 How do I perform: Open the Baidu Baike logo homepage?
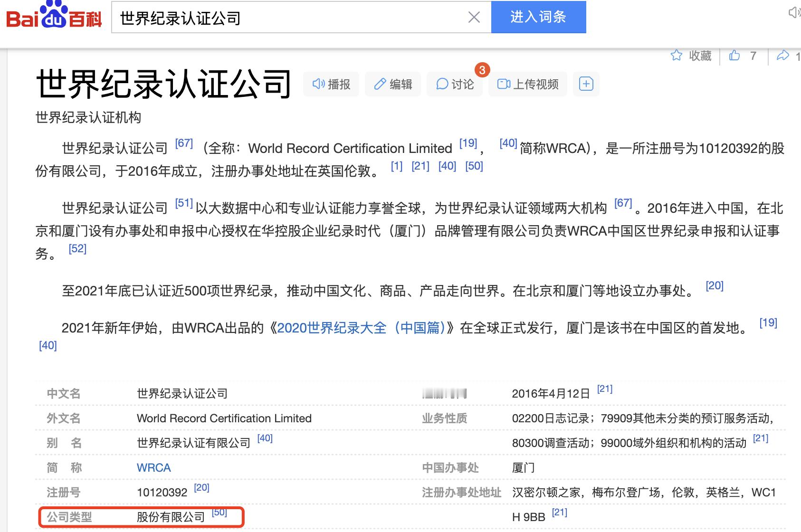(54, 15)
